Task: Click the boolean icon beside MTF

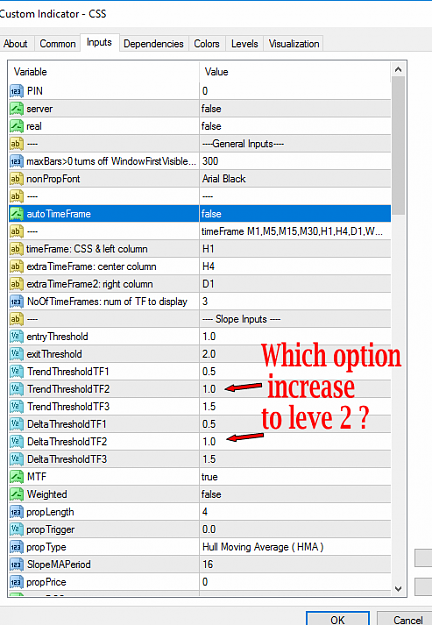Action: pyautogui.click(x=16, y=477)
